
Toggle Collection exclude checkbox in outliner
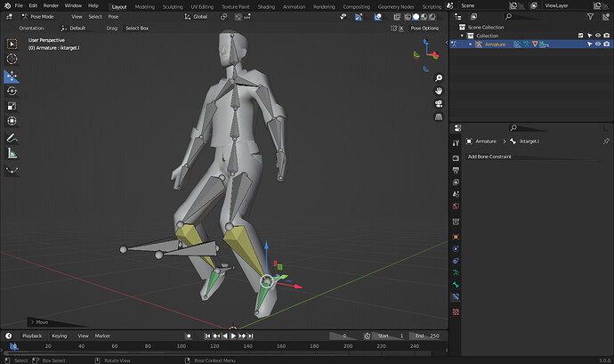[x=581, y=36]
